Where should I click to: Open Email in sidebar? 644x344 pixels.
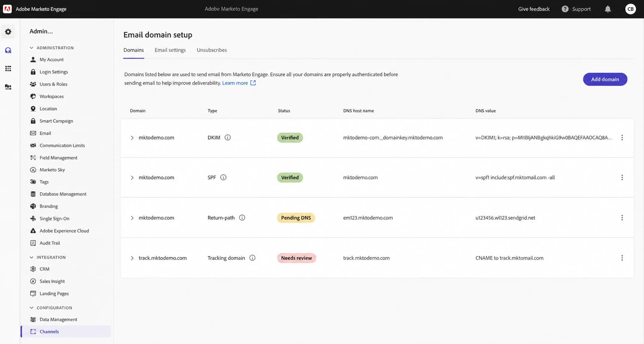coord(45,133)
